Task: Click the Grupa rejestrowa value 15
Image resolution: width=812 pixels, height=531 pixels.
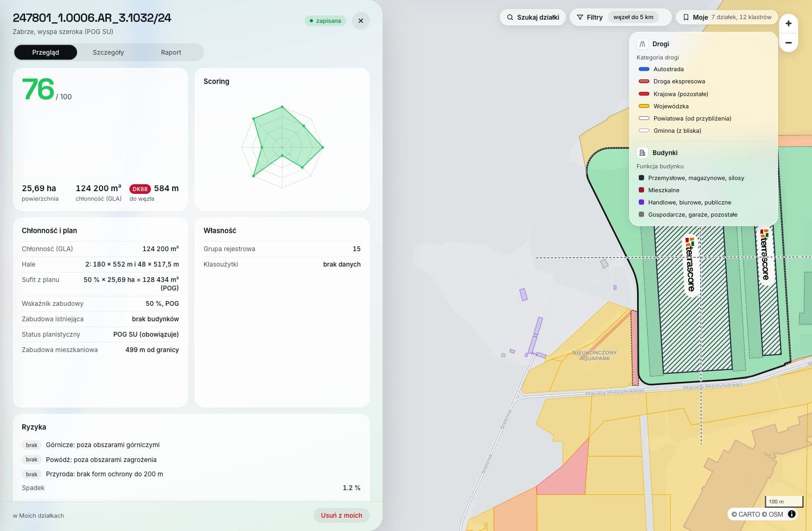Action: point(357,249)
